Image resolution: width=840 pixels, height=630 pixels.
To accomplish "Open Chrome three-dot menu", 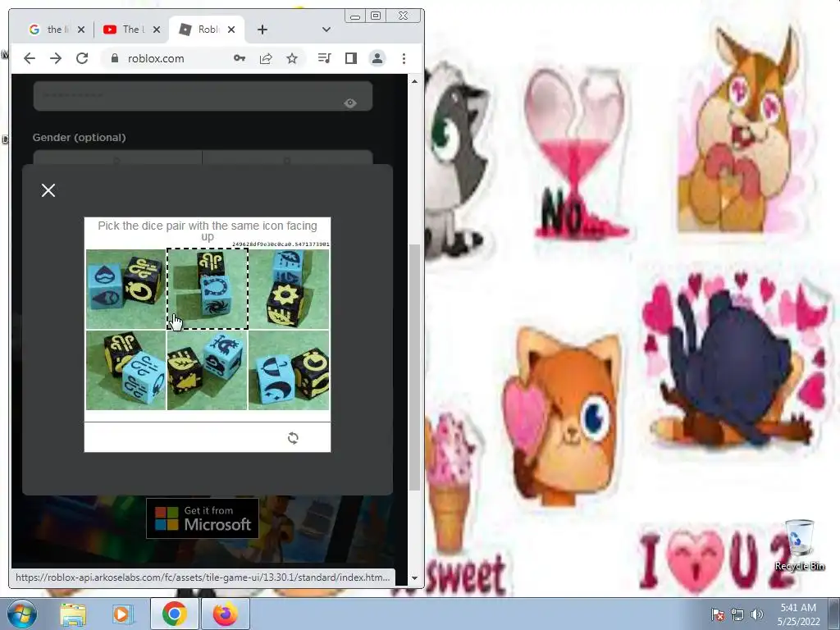I will (x=404, y=58).
